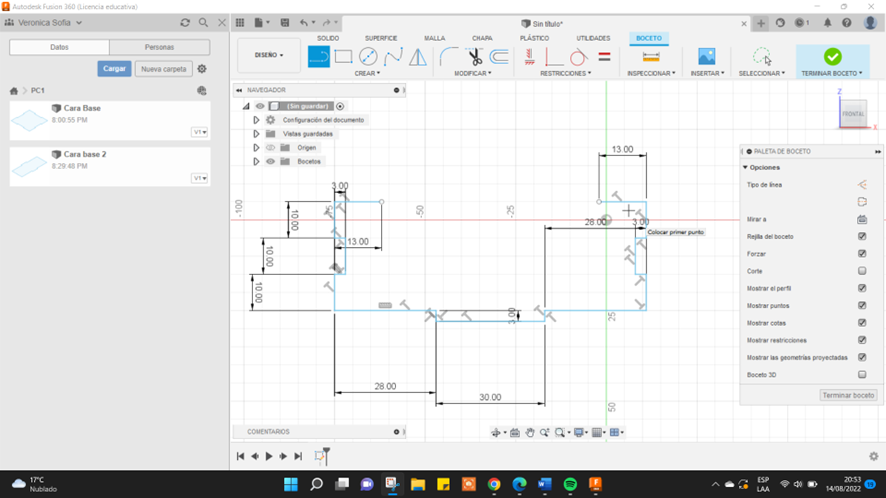Screen dimensions: 886x498
Task: Click the Cargar button
Action: (x=114, y=69)
